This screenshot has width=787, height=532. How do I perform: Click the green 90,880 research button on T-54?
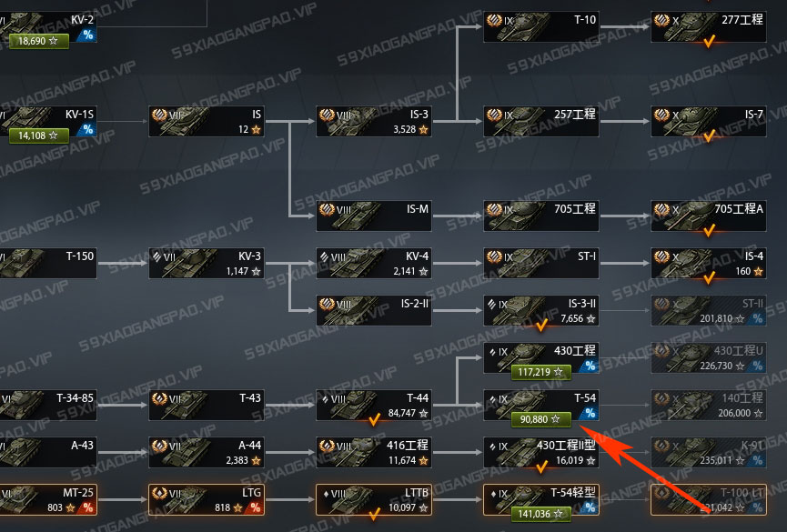point(541,419)
